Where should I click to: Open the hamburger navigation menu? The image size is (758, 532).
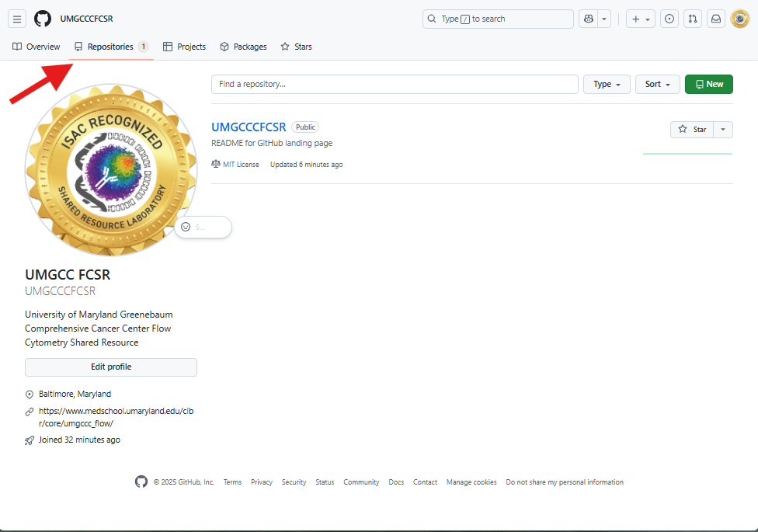[17, 19]
